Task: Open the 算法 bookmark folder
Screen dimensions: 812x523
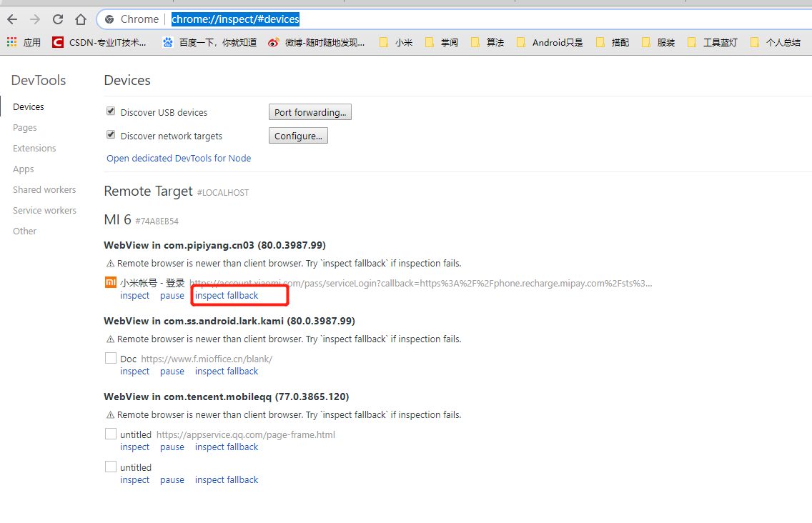Action: pyautogui.click(x=487, y=42)
